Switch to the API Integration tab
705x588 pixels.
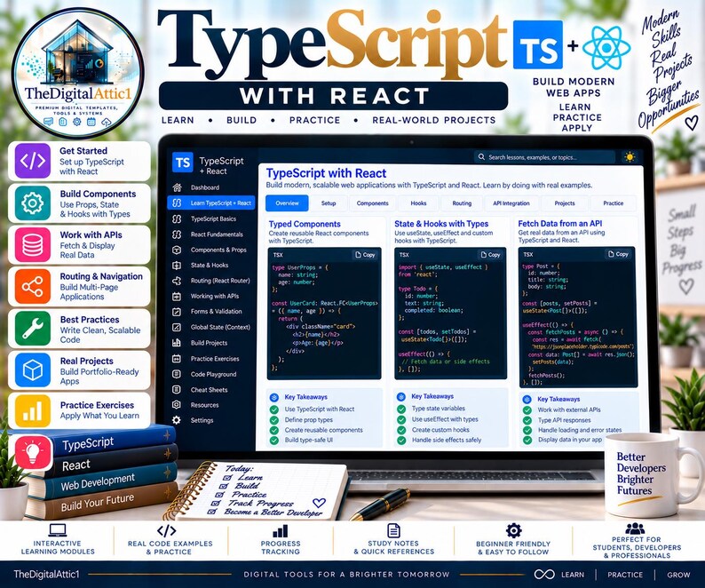[511, 203]
